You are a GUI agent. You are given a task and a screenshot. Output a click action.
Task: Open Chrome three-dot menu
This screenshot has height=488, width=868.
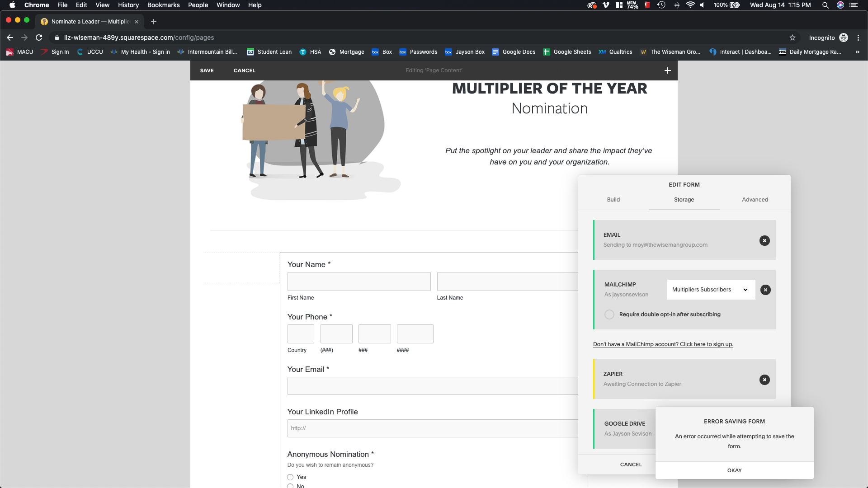tap(858, 38)
